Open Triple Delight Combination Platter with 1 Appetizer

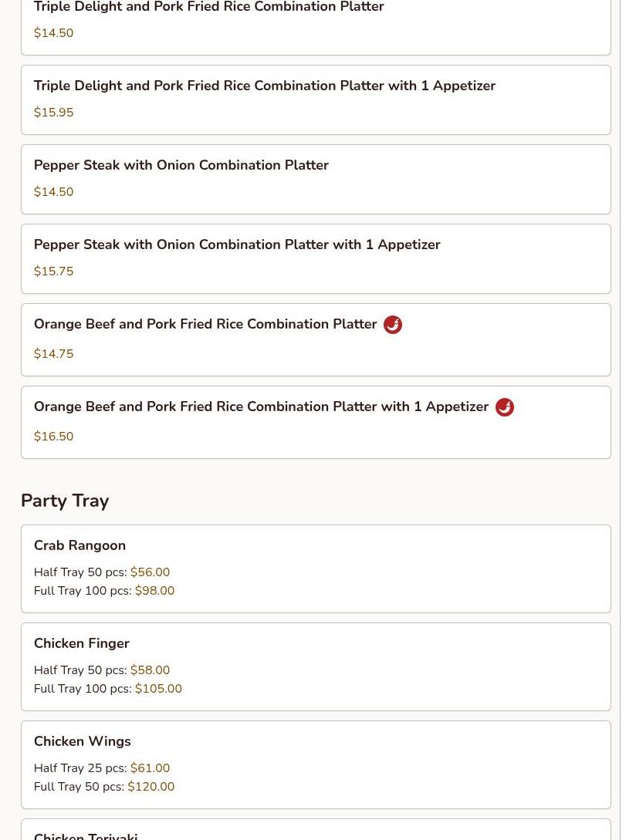pos(264,86)
